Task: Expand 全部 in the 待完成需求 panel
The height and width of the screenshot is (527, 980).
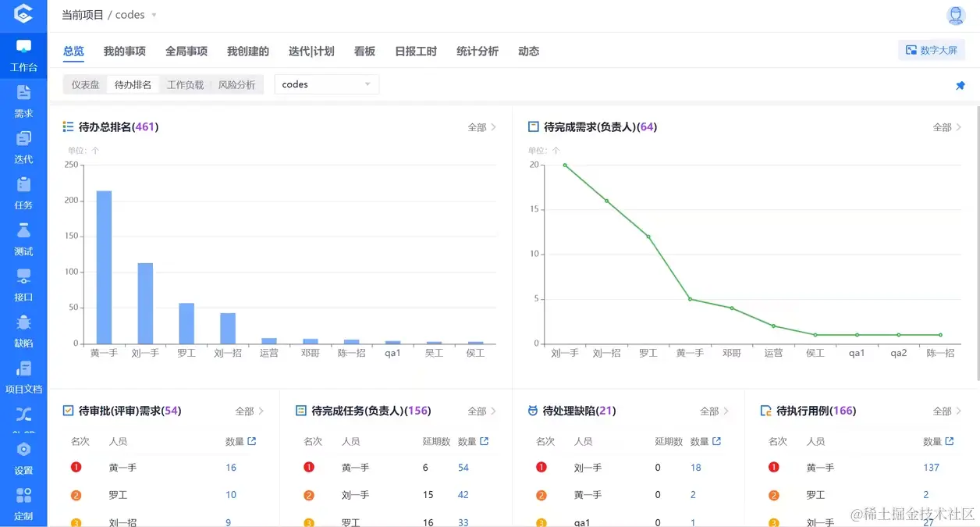Action: (947, 127)
